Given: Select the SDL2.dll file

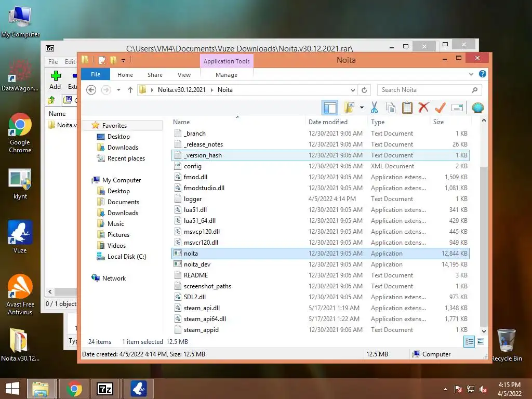Looking at the screenshot, I should coord(320,297).
